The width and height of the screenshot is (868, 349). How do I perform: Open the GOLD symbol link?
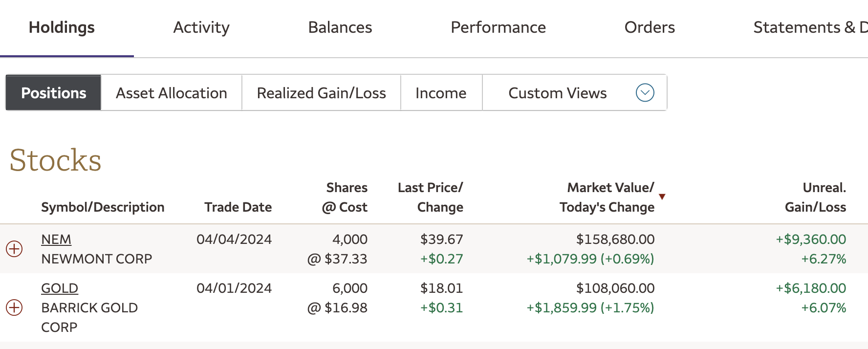point(60,288)
